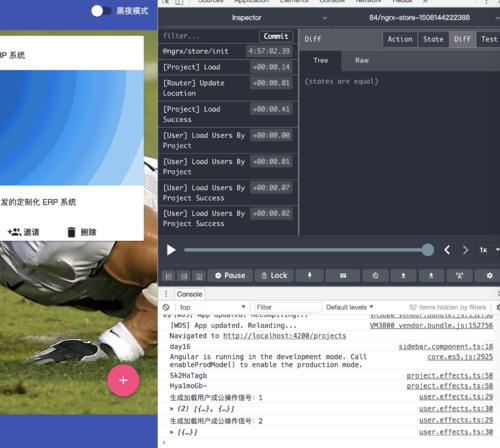500x448 pixels.
Task: Select Load Users By Project Success at +00:00.07
Action: (228, 193)
